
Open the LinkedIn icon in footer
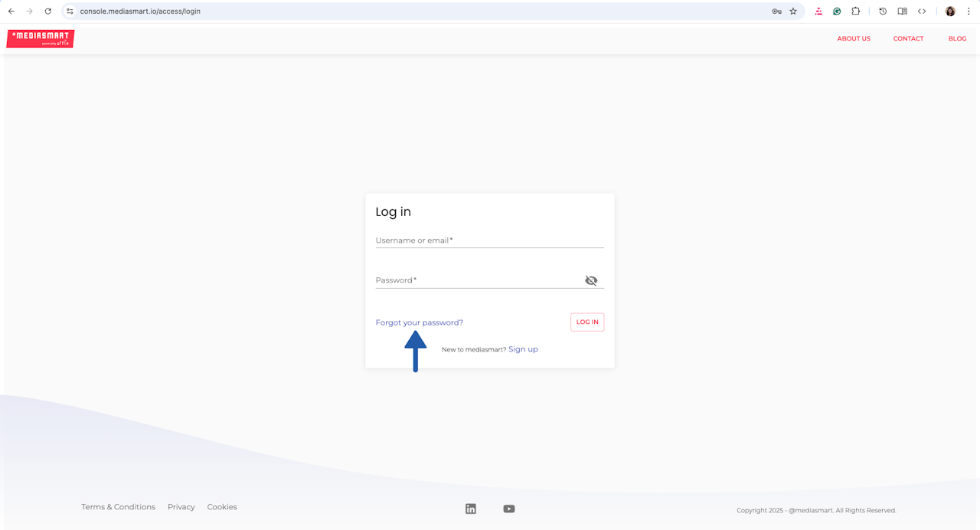pos(471,509)
